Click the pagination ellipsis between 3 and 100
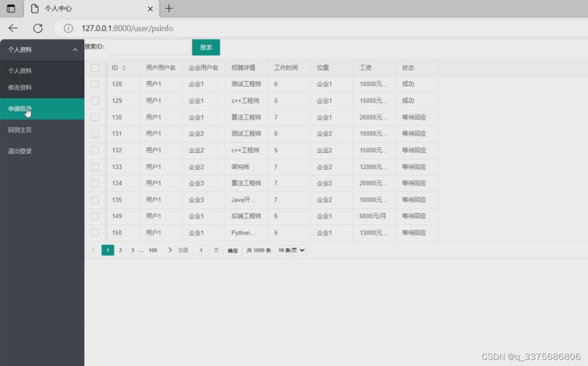The width and height of the screenshot is (588, 366). [x=142, y=250]
